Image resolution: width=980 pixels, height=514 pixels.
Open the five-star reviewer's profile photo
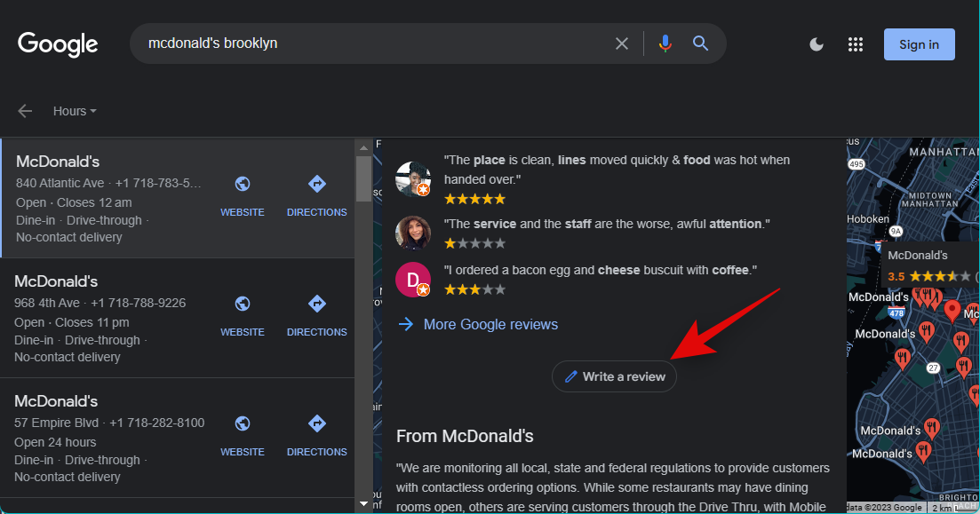412,178
